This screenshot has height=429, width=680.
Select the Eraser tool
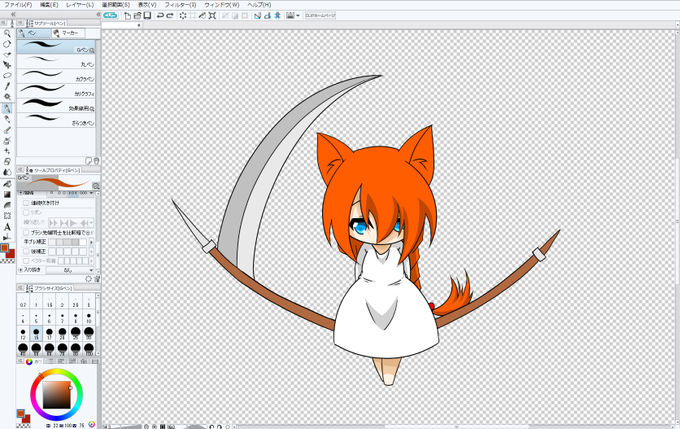(7, 161)
